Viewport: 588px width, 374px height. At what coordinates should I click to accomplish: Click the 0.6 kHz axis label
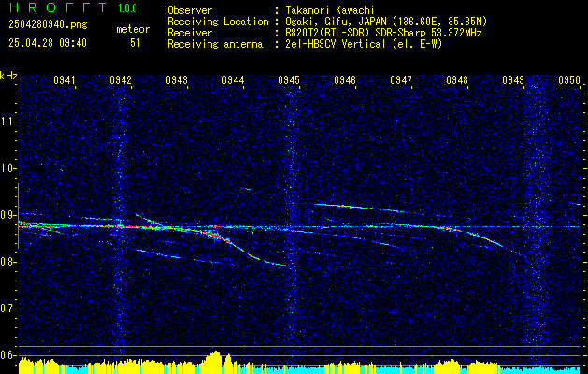click(8, 355)
